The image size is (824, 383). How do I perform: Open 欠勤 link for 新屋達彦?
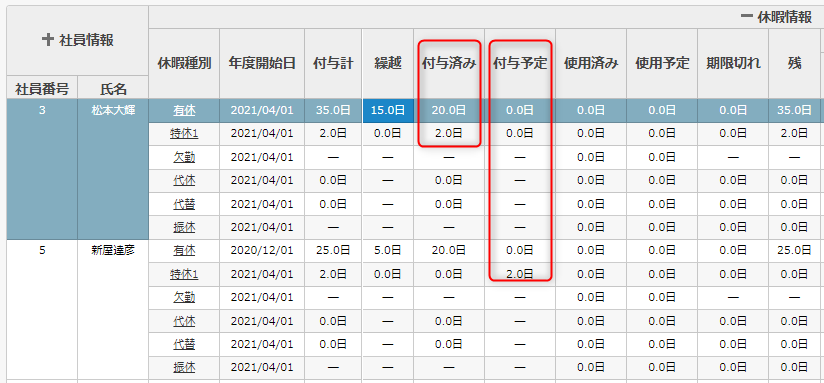184,297
